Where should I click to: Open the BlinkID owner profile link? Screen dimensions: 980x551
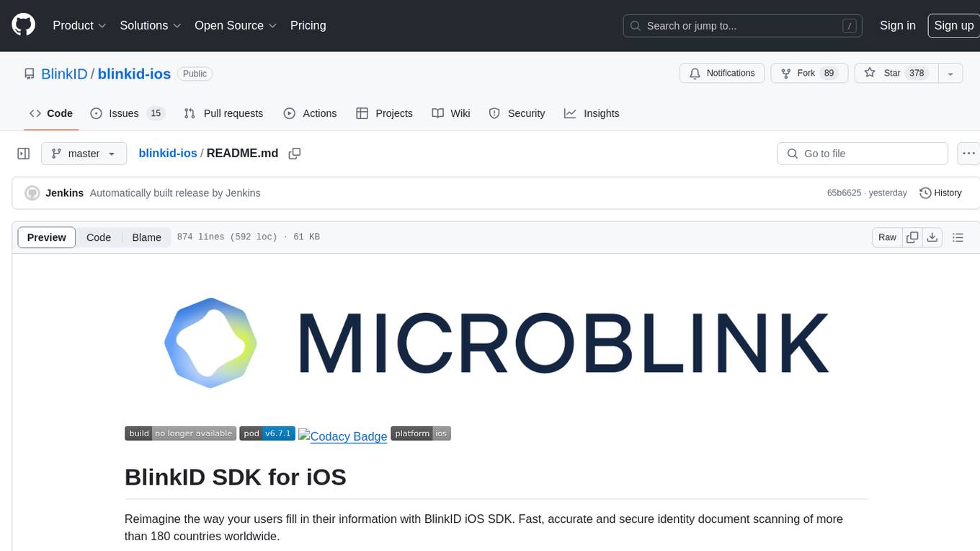tap(64, 74)
